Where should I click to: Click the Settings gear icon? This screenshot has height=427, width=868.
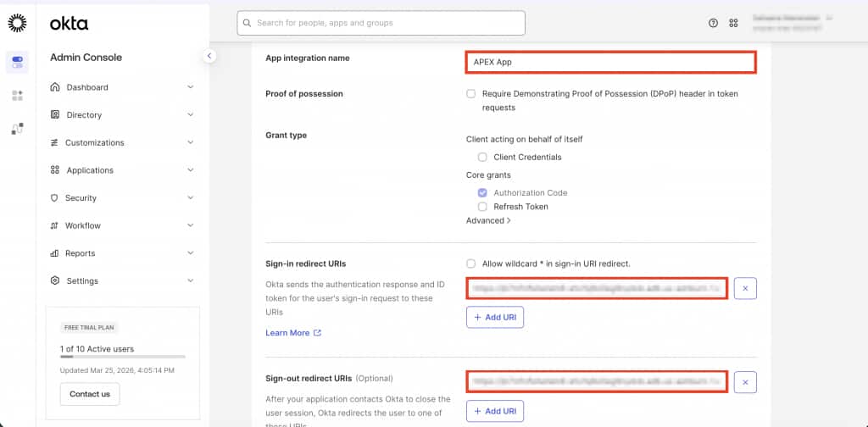tap(55, 280)
